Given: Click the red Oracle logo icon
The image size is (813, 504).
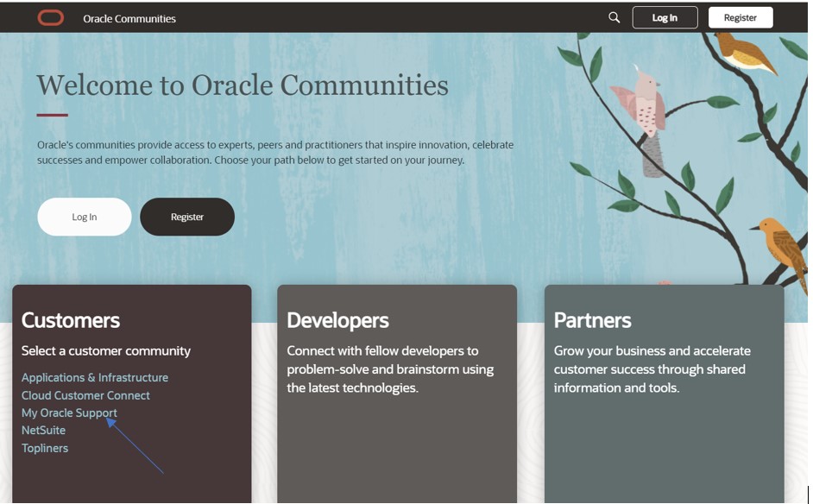Looking at the screenshot, I should point(51,18).
